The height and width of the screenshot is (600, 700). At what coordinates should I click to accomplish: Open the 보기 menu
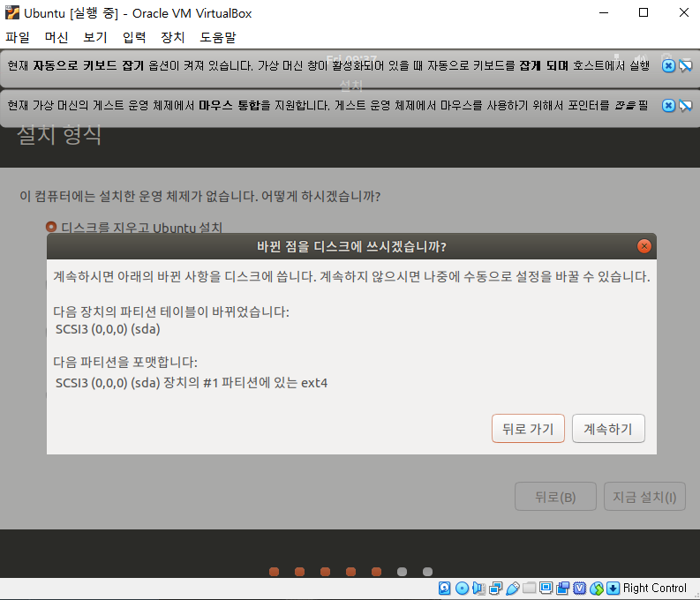click(95, 37)
